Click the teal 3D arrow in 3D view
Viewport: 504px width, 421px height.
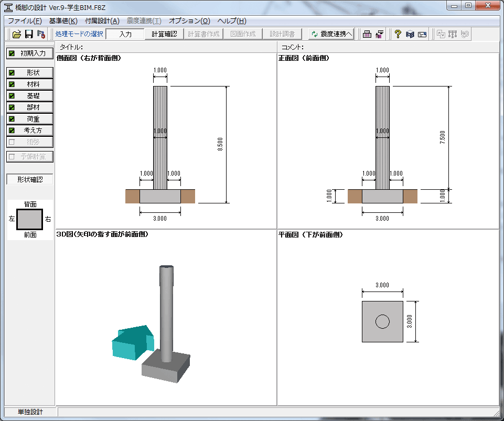click(133, 342)
